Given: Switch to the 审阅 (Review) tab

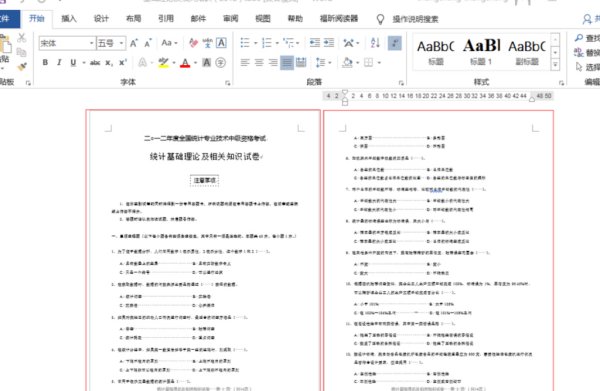Looking at the screenshot, I should tap(231, 18).
